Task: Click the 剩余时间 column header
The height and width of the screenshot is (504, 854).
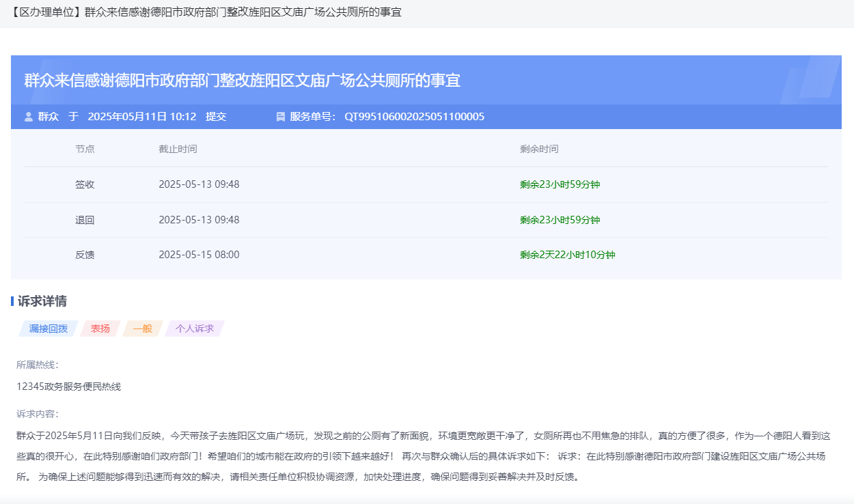Action: click(539, 149)
